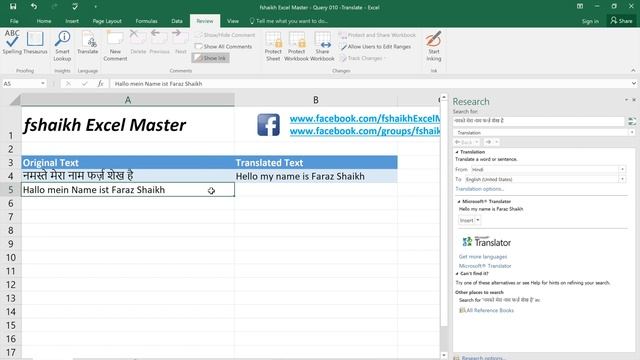This screenshot has height=360, width=640.
Task: Open the From language dropdown
Action: pyautogui.click(x=622, y=169)
